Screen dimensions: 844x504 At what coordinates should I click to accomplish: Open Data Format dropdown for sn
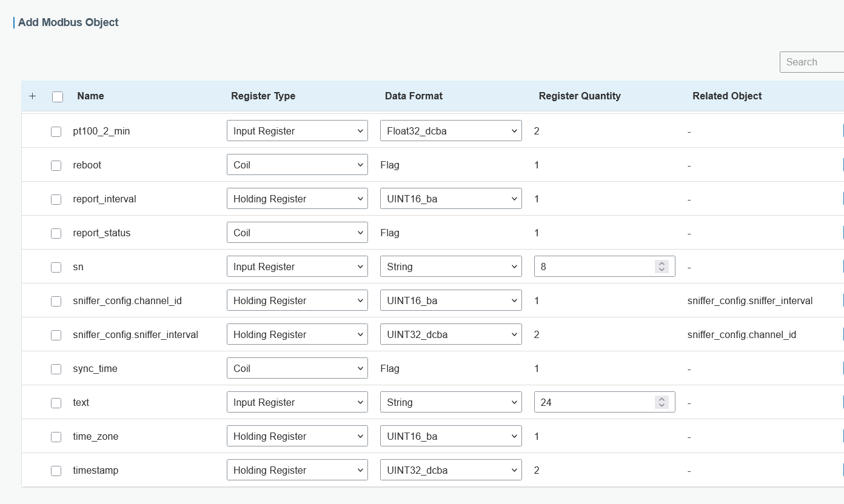click(x=450, y=267)
